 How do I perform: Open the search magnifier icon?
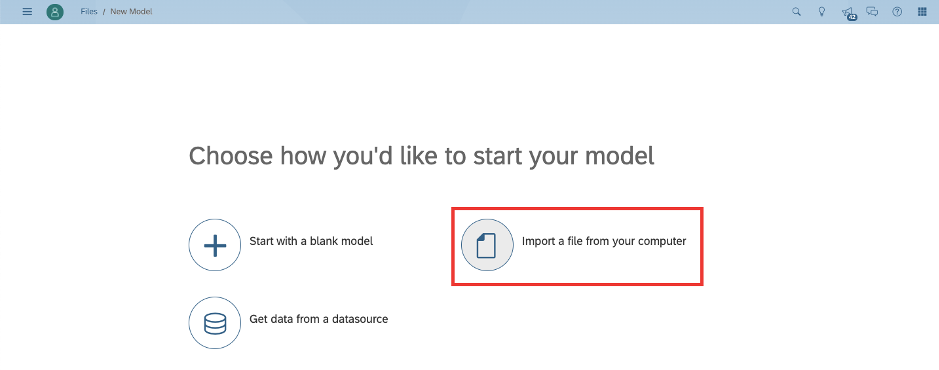(796, 11)
